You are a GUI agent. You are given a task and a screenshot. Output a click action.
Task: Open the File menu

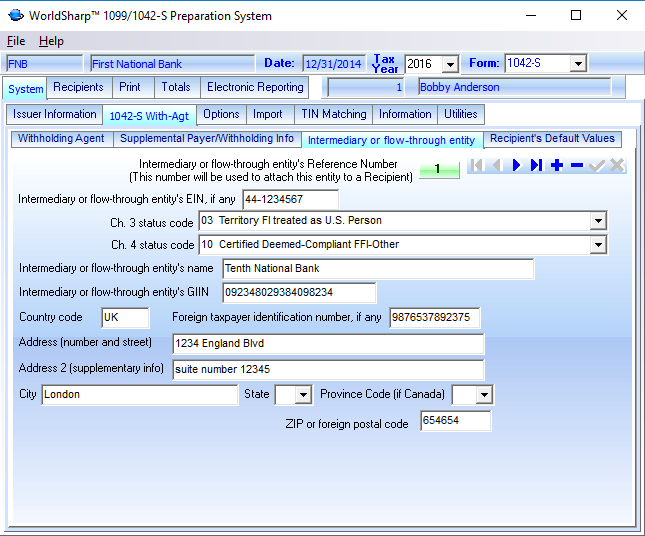(x=16, y=41)
